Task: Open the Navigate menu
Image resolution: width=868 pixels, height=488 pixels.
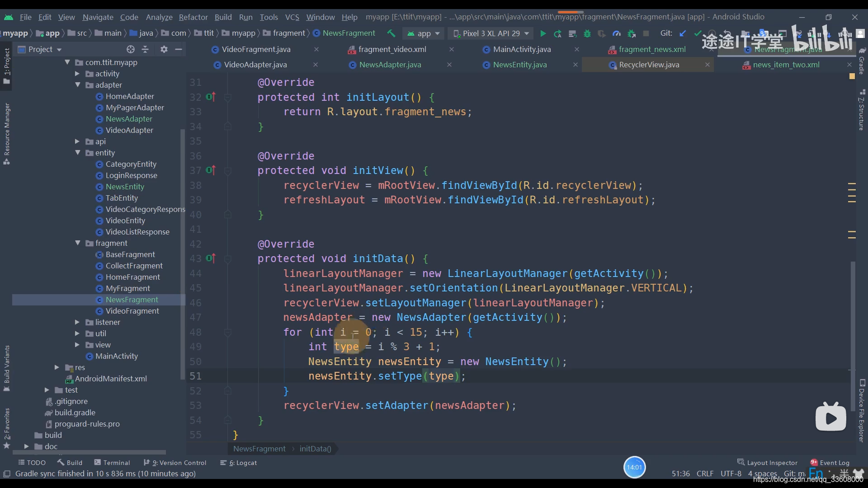Action: pos(98,17)
